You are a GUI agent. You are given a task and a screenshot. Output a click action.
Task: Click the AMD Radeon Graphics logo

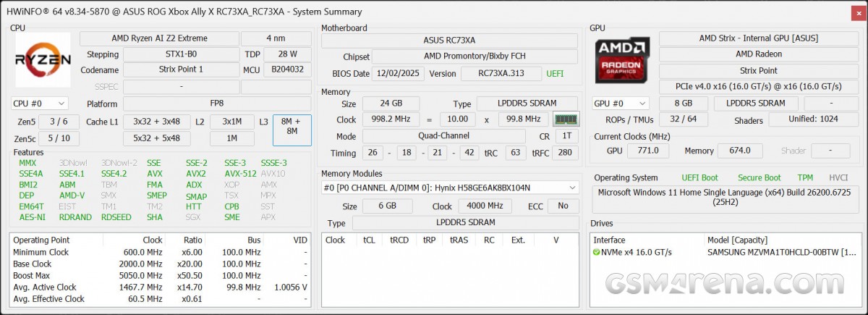point(622,61)
